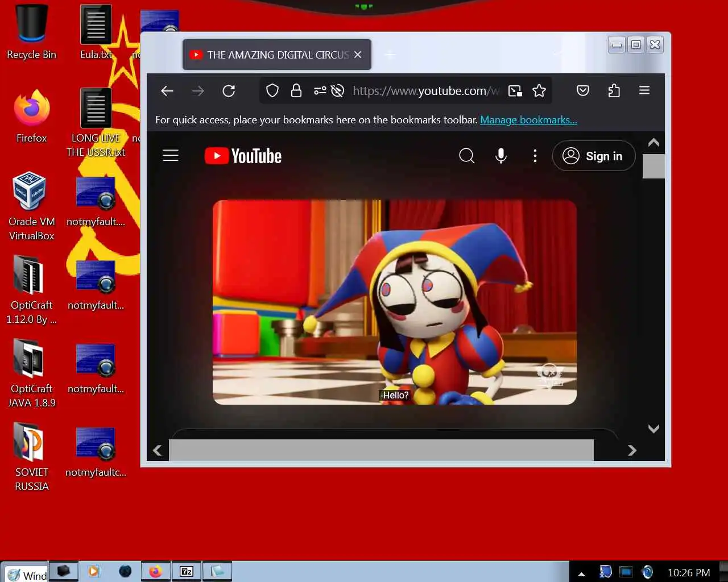Select OptiCraft JAVA 1.8.9 desktop icon
728x582 pixels.
coord(31,373)
